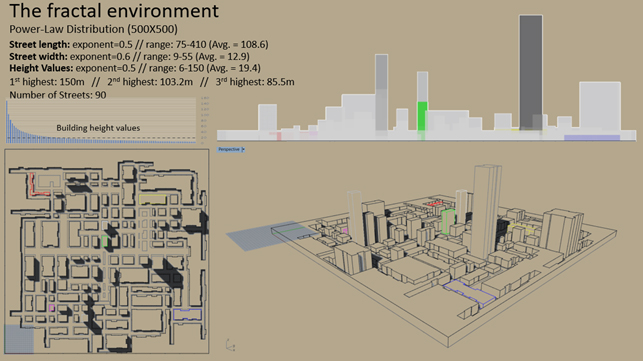
Task: Click the building height values histogram
Action: click(x=101, y=121)
